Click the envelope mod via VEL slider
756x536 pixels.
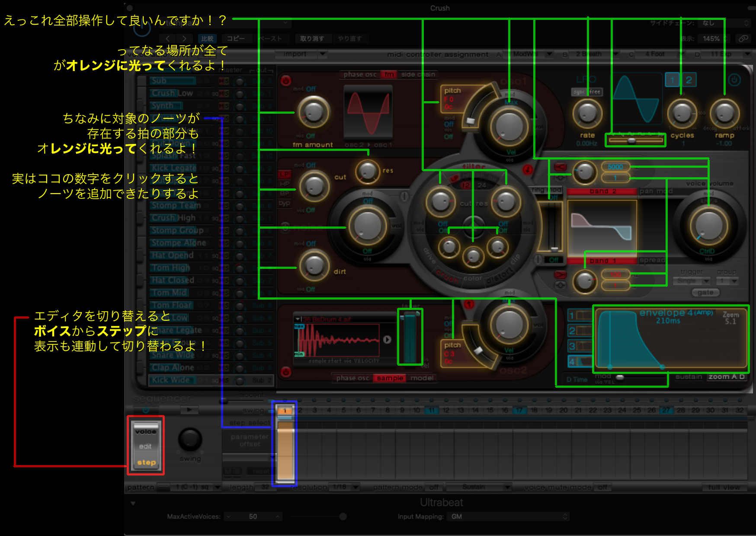click(641, 377)
